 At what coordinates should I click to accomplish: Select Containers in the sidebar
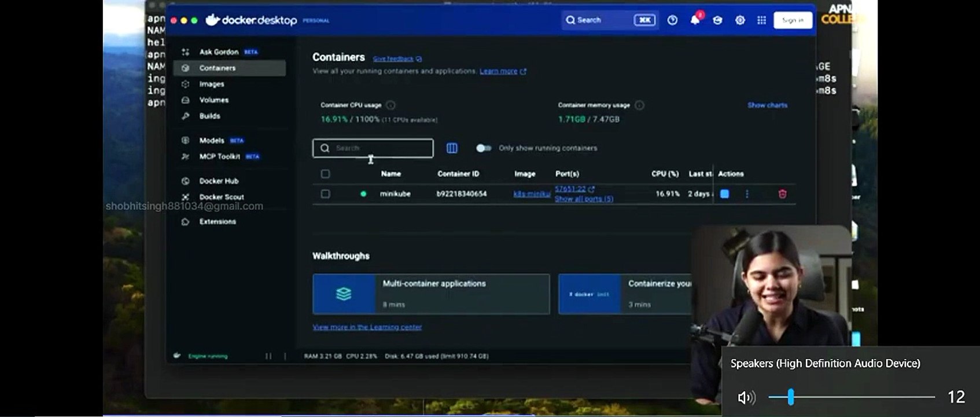pos(229,68)
